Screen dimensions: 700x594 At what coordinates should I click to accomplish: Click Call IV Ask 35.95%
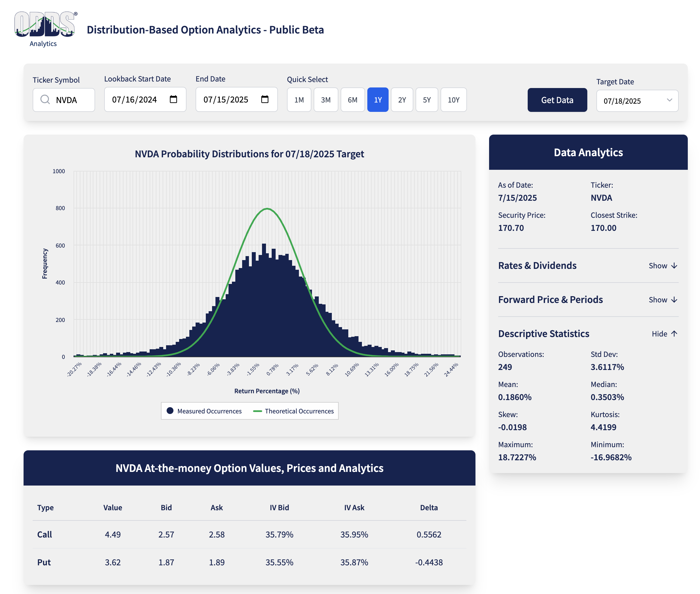(354, 534)
